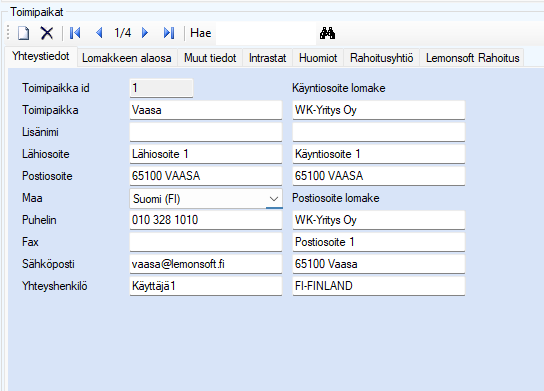Image resolution: width=544 pixels, height=391 pixels.
Task: Select the Huomiot tab
Action: coord(318,58)
